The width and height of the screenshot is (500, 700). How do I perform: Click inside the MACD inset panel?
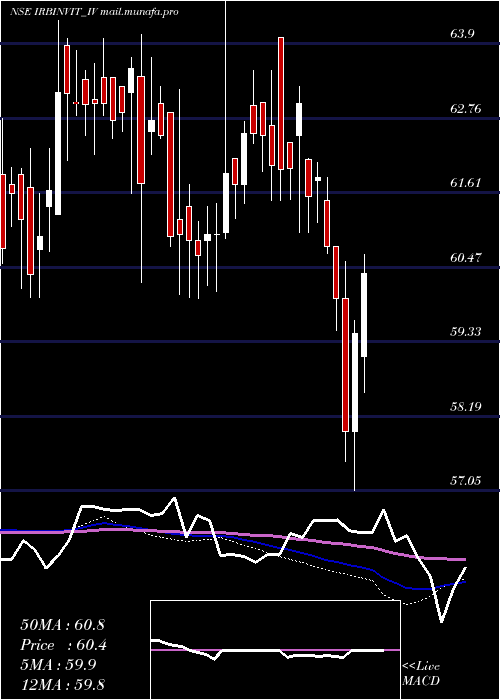pyautogui.click(x=275, y=650)
